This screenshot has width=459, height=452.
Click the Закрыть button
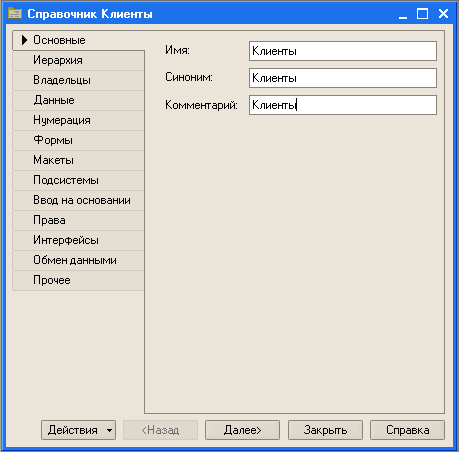tap(325, 430)
